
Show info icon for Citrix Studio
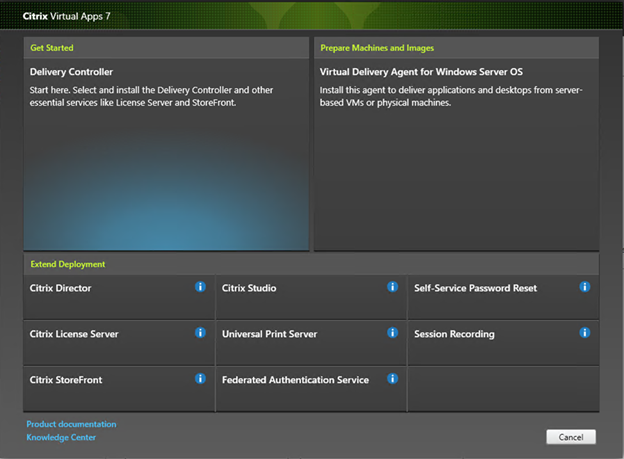pyautogui.click(x=392, y=287)
